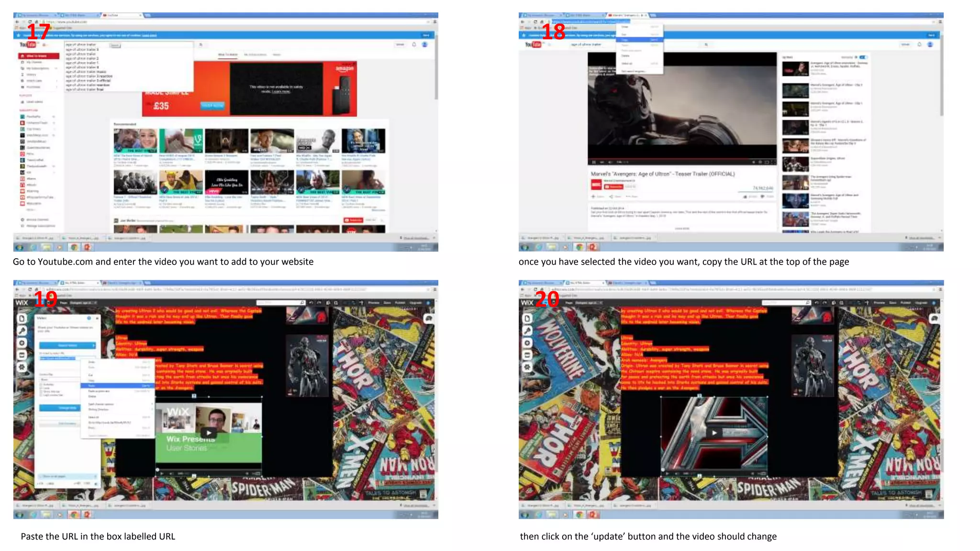Open first recommended video thumbnail in step 17
The height and width of the screenshot is (551, 980).
click(x=135, y=141)
